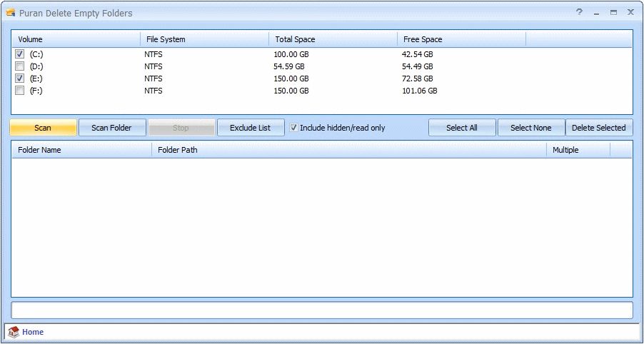Click the Home house icon
The height and width of the screenshot is (344, 644).
(x=14, y=332)
